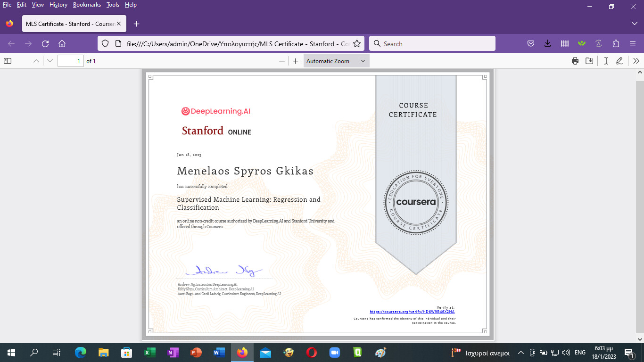
Task: Open the Tools menu
Action: pyautogui.click(x=113, y=5)
